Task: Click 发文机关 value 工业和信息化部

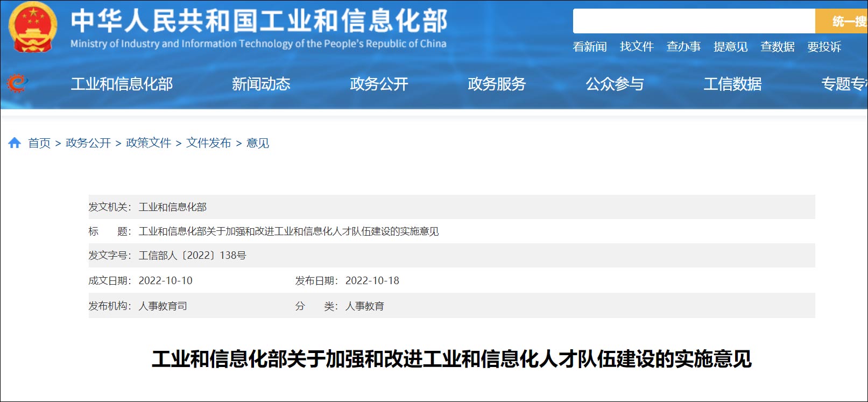Action: (x=173, y=207)
